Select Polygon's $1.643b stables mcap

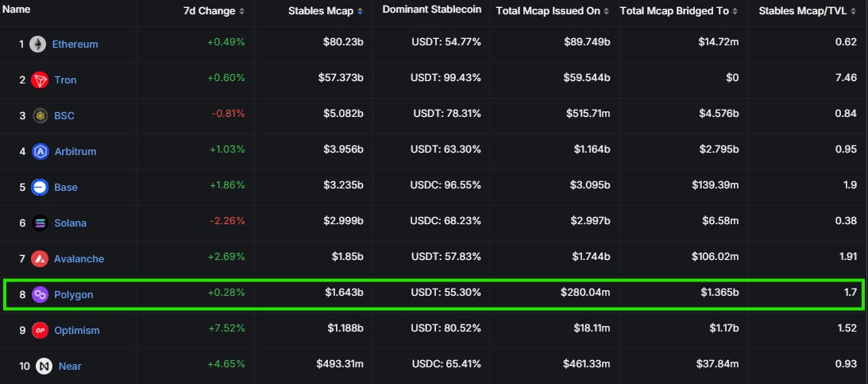tap(344, 293)
